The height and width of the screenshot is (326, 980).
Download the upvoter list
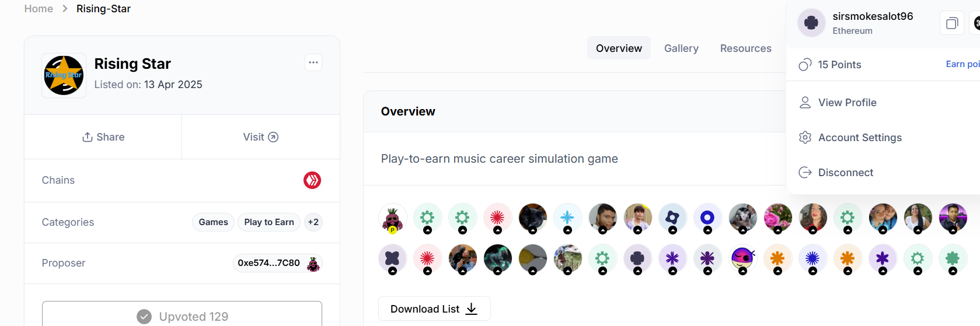[434, 309]
